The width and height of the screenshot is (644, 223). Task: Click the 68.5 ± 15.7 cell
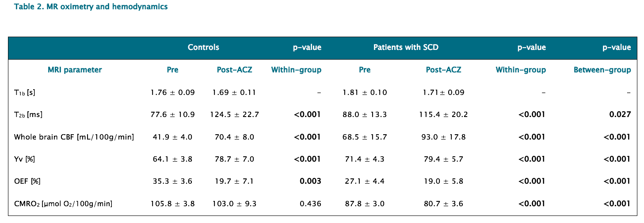point(365,137)
